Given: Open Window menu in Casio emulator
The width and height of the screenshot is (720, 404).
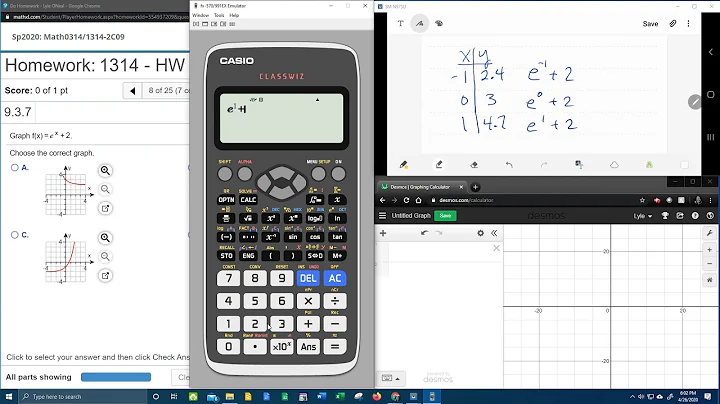Looking at the screenshot, I should tap(200, 15).
